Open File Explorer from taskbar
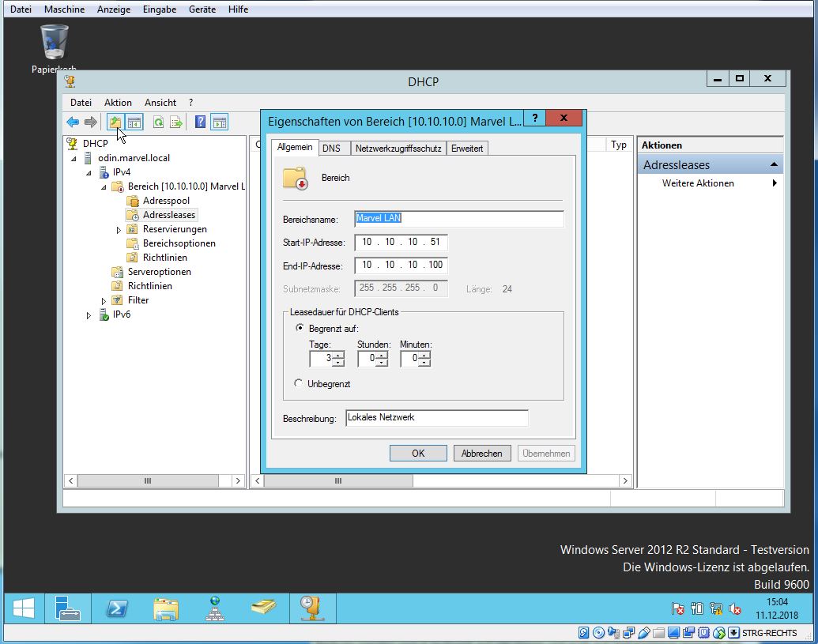818x644 pixels. pyautogui.click(x=166, y=608)
